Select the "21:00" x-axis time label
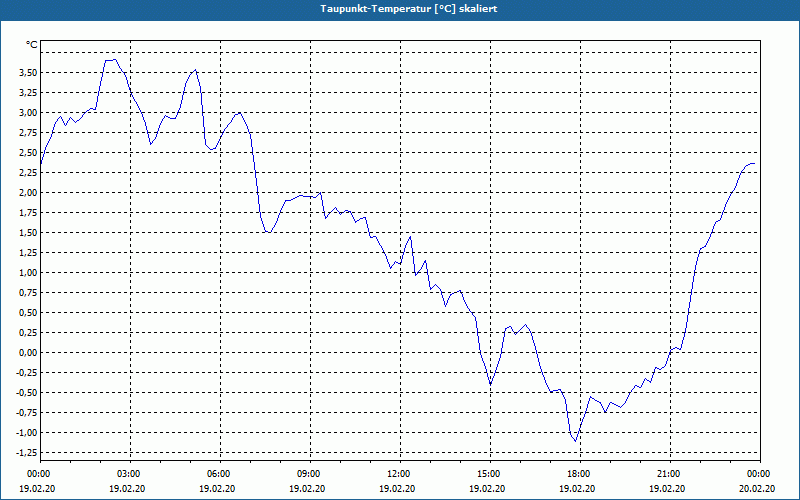This screenshot has height=500, width=800. (x=670, y=474)
